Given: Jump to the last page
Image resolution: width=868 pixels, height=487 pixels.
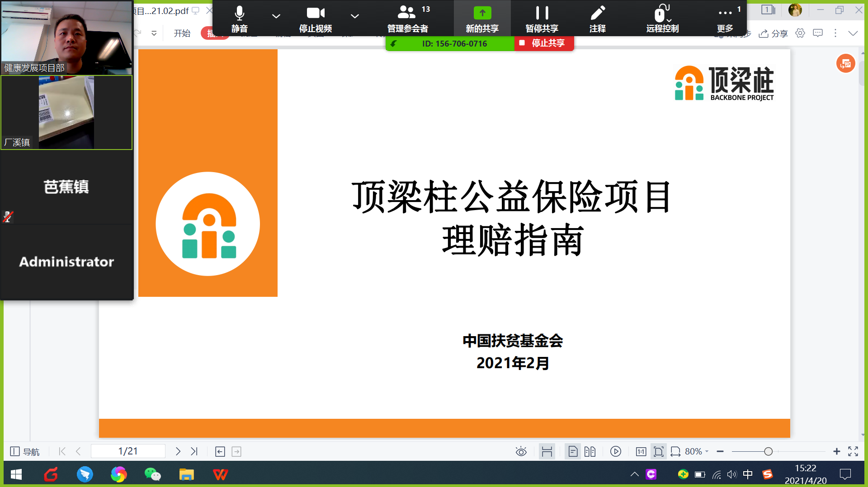Looking at the screenshot, I should pyautogui.click(x=194, y=451).
